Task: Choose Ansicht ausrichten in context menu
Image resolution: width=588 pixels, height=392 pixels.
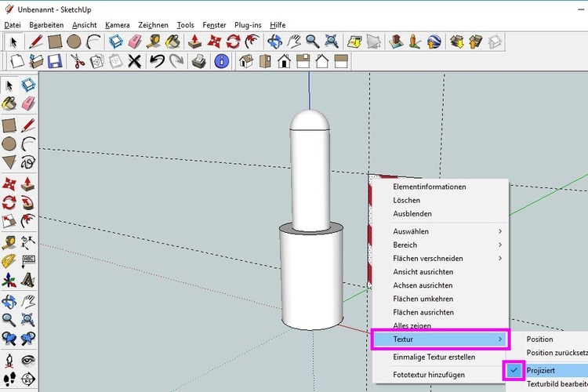Action: (423, 272)
